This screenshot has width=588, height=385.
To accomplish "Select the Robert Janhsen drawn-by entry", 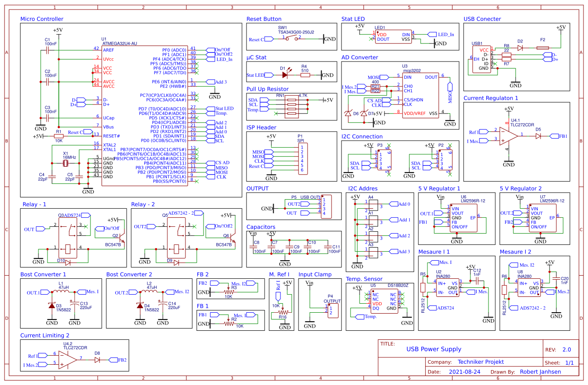I will click(x=541, y=371).
